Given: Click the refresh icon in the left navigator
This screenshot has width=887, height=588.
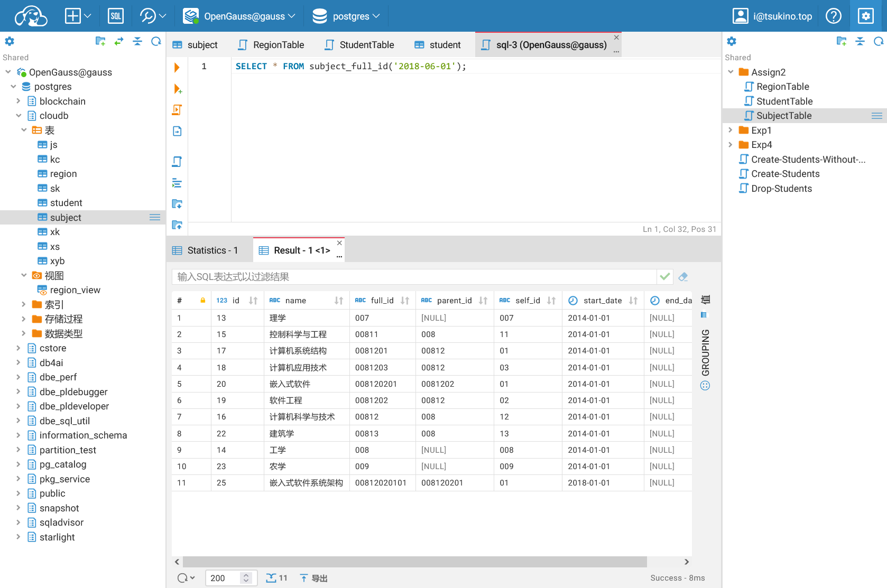Looking at the screenshot, I should point(156,41).
